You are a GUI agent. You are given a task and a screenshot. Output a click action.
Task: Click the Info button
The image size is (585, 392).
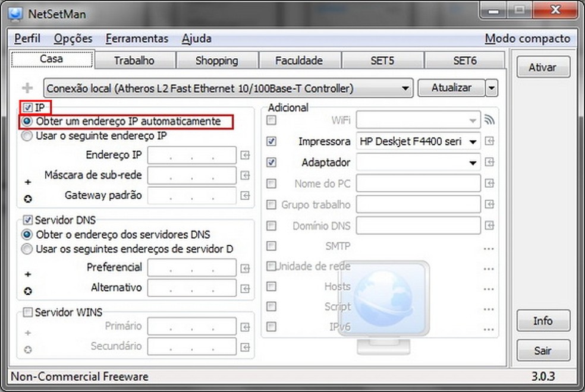pos(543,321)
